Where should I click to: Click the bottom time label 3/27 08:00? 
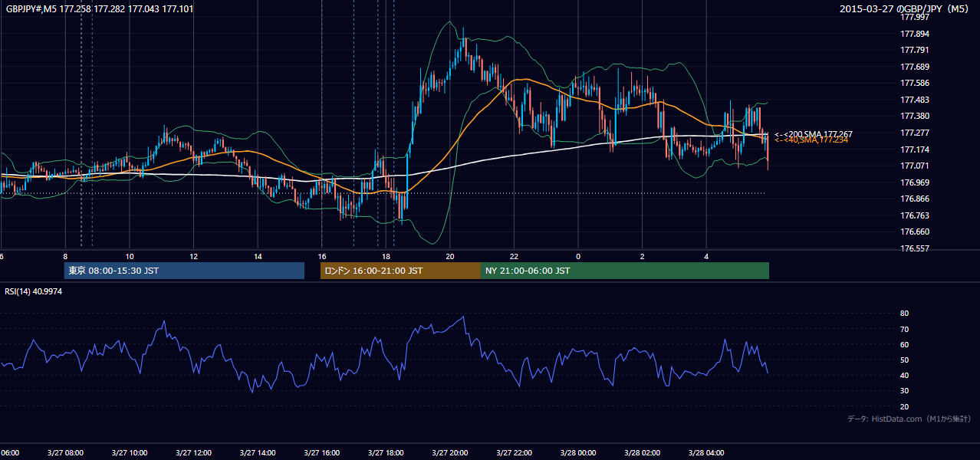[65, 453]
